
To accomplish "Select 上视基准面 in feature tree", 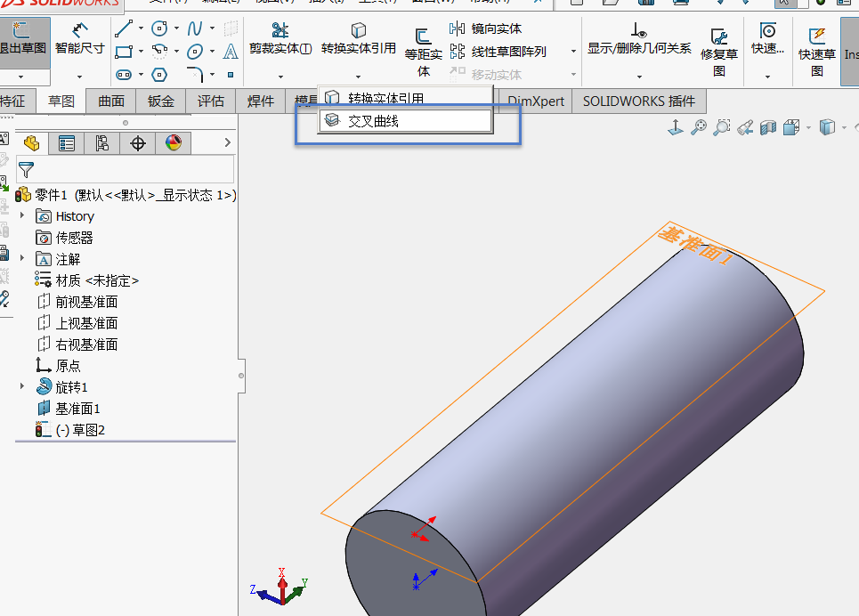I will [77, 323].
